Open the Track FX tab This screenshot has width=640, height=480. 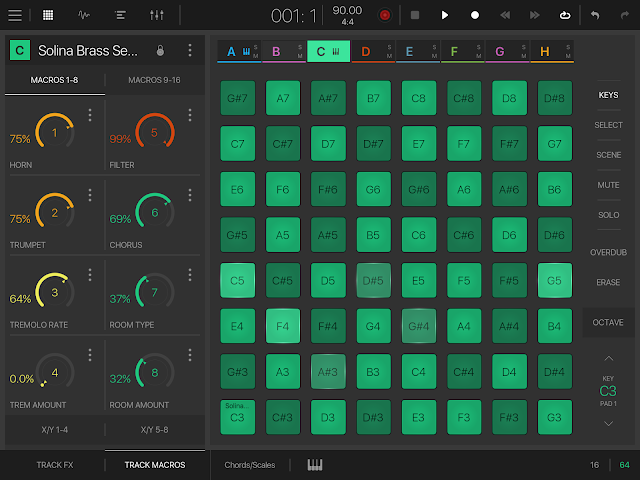pyautogui.click(x=55, y=465)
